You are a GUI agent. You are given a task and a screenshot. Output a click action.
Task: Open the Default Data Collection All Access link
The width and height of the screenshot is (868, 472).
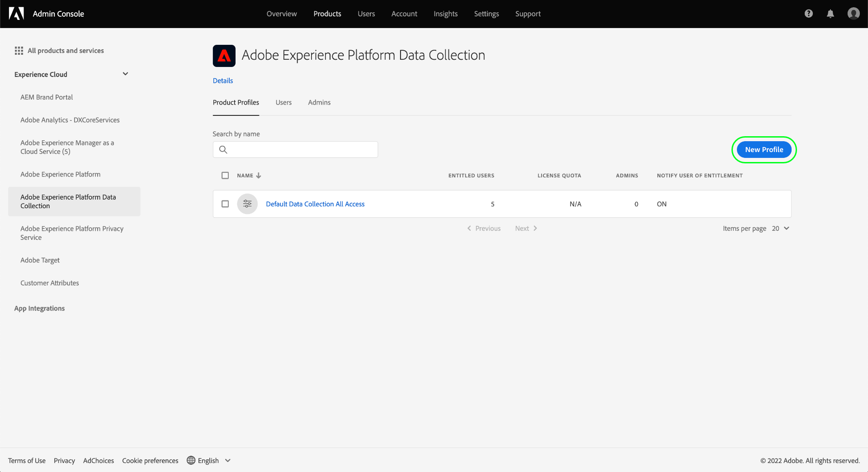pyautogui.click(x=315, y=204)
